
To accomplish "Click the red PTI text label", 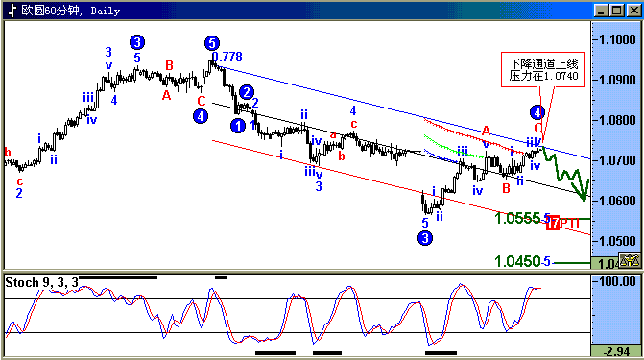I will coord(570,223).
